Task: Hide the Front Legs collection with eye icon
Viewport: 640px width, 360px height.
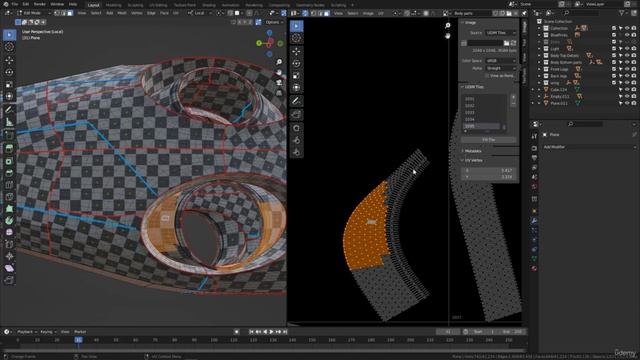Action: tap(627, 69)
